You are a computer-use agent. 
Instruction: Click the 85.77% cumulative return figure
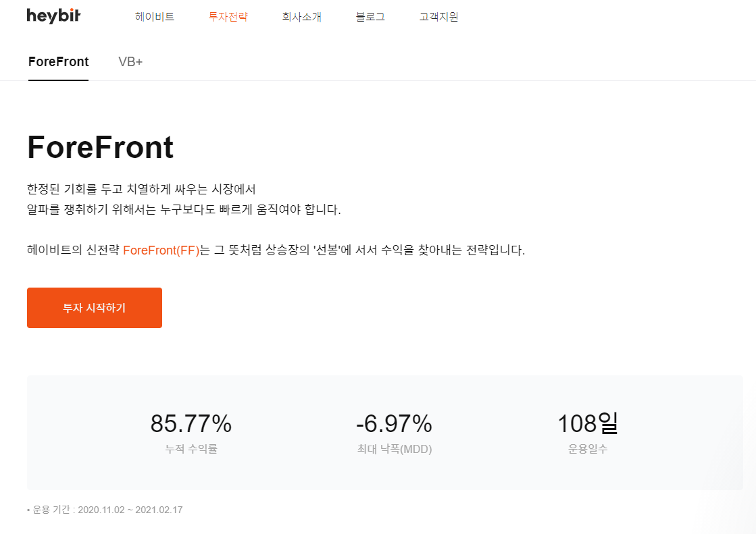(x=191, y=423)
